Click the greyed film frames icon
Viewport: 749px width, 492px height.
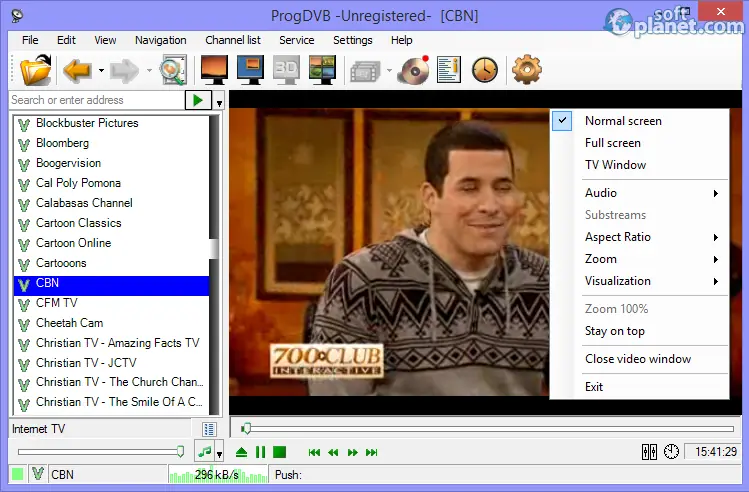coord(365,72)
